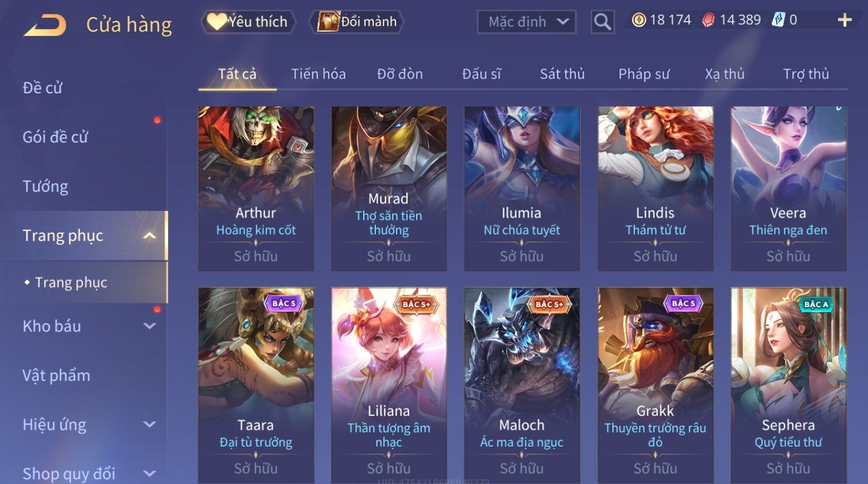Open the search magnifier icon

click(603, 22)
